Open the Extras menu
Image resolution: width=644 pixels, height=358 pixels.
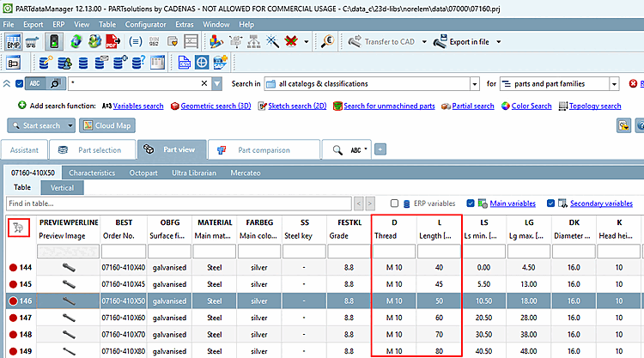pyautogui.click(x=185, y=24)
